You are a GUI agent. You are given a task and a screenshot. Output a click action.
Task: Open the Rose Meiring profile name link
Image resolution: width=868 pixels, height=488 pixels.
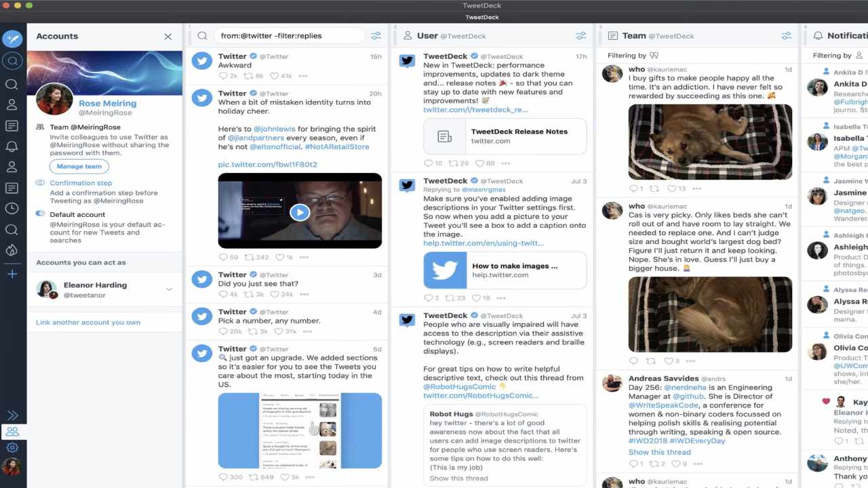coord(107,104)
